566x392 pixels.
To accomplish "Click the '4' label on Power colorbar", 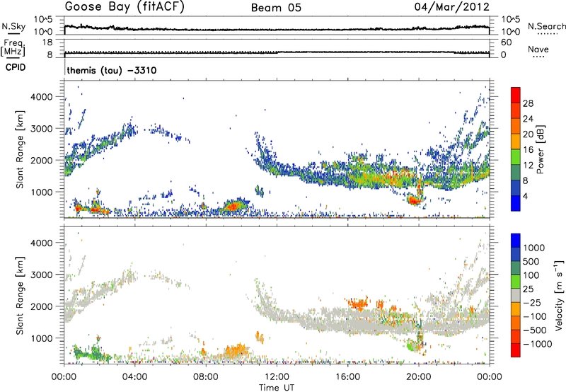I will coord(525,196).
